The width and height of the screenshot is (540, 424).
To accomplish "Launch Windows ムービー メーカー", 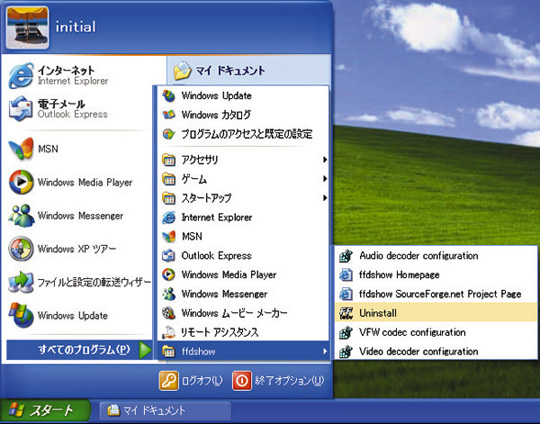I will coord(243,313).
